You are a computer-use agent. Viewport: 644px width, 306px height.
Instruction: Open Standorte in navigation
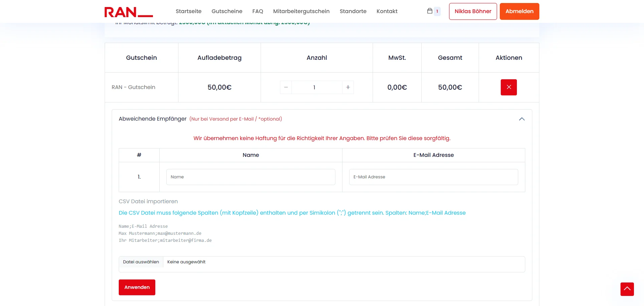[x=353, y=11]
